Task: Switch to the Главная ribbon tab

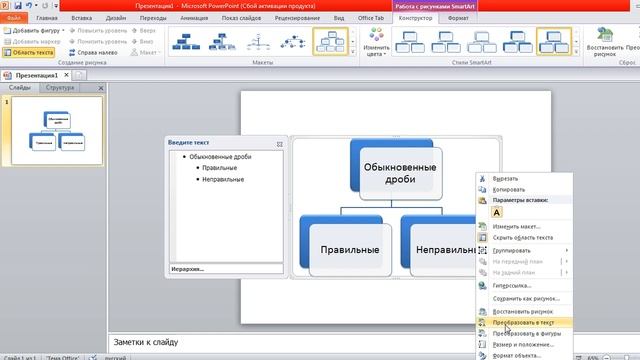Action: pos(47,18)
